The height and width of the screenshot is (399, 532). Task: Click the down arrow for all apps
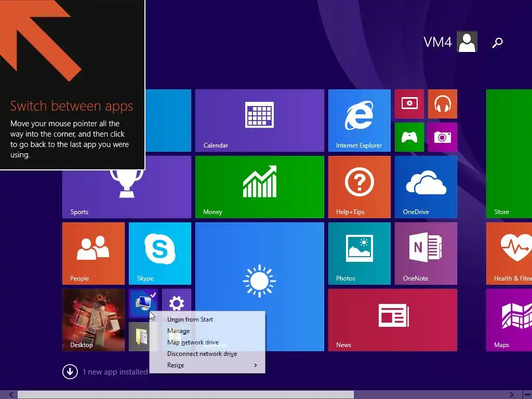point(70,372)
